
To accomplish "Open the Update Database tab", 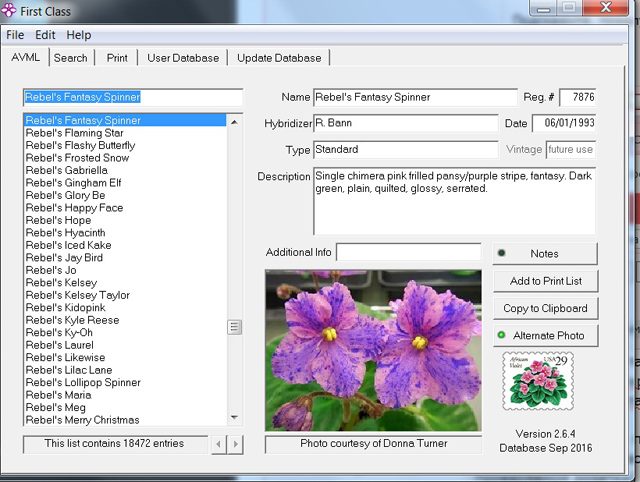I will [x=279, y=58].
